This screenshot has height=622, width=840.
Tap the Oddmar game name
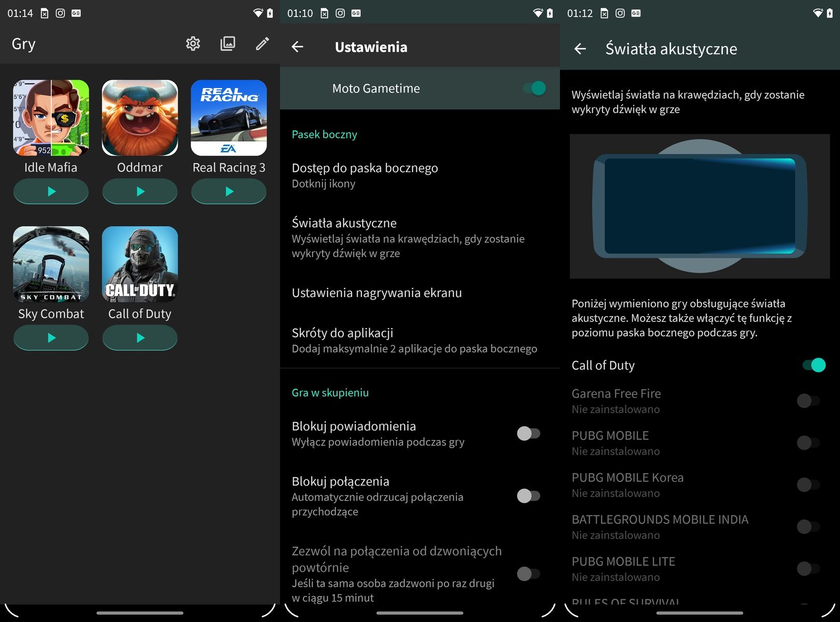tap(140, 167)
